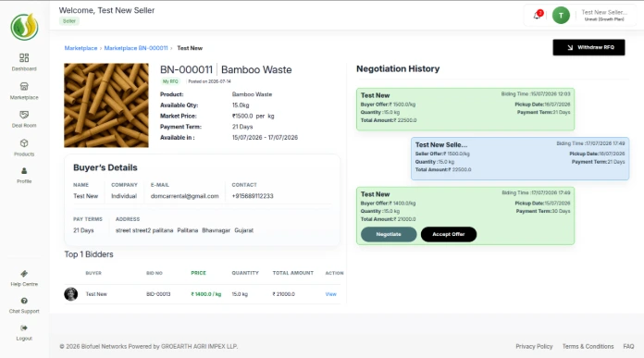This screenshot has width=644, height=358.
Task: Launch Chat Support icon
Action: [x=24, y=301]
